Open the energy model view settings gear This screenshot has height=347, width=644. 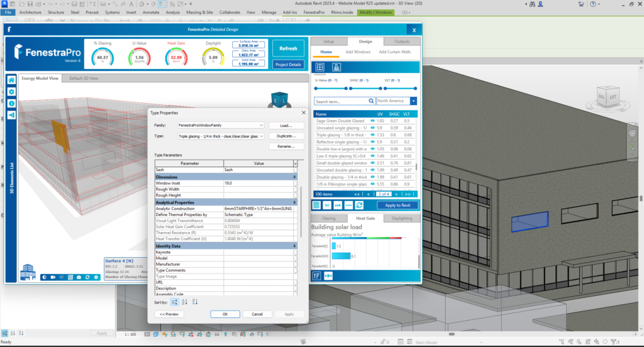click(96, 277)
